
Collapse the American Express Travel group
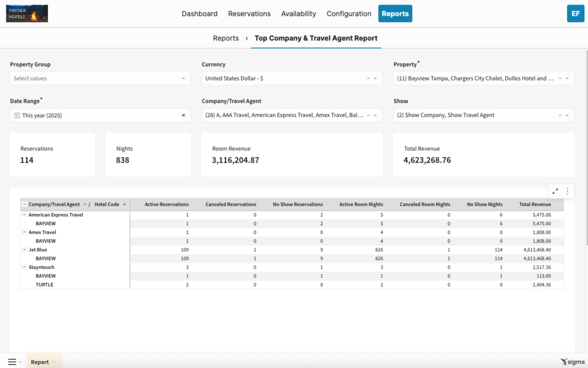24,215
